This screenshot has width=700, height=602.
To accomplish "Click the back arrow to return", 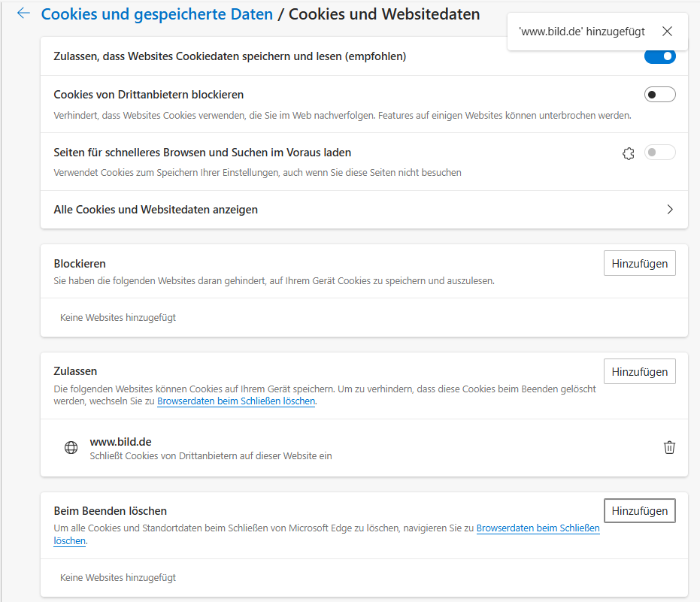I will point(23,13).
